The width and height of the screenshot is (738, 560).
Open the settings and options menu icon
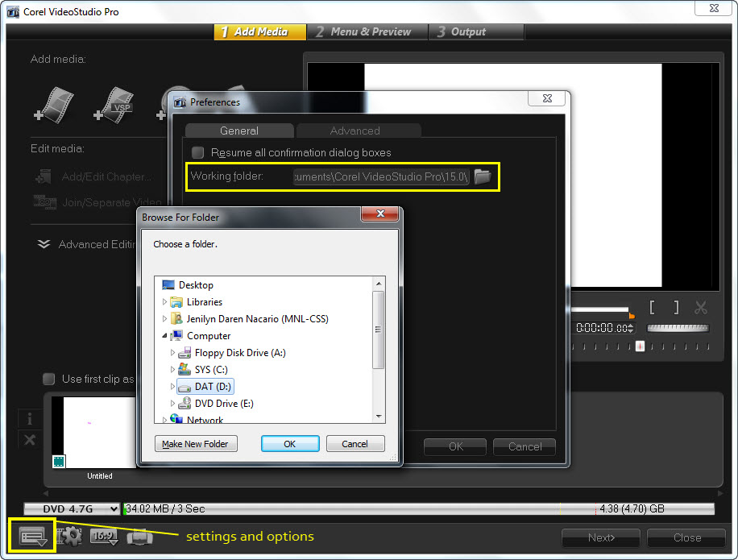point(32,537)
